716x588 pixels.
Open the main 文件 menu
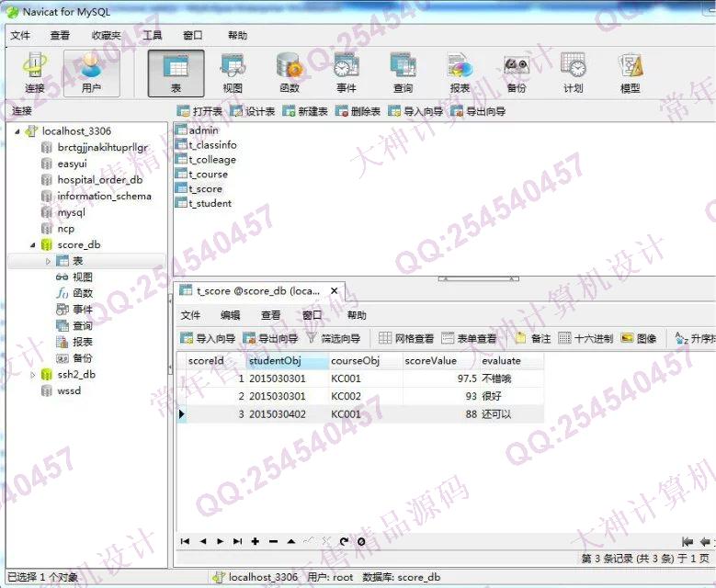[x=20, y=35]
